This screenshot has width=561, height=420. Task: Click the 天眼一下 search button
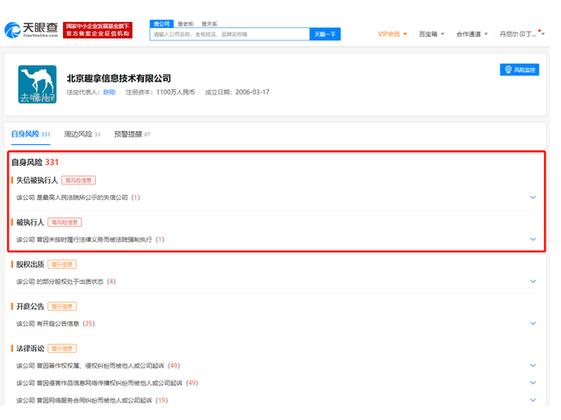(325, 34)
